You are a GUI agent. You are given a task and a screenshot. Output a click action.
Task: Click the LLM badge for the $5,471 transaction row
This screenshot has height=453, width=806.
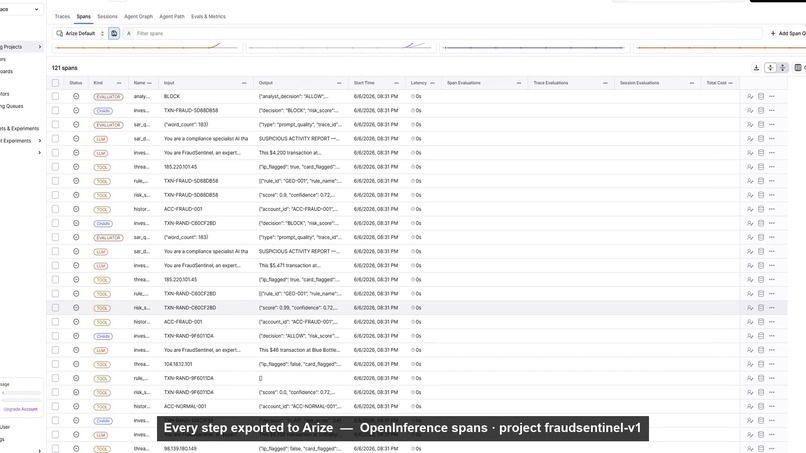pos(101,265)
